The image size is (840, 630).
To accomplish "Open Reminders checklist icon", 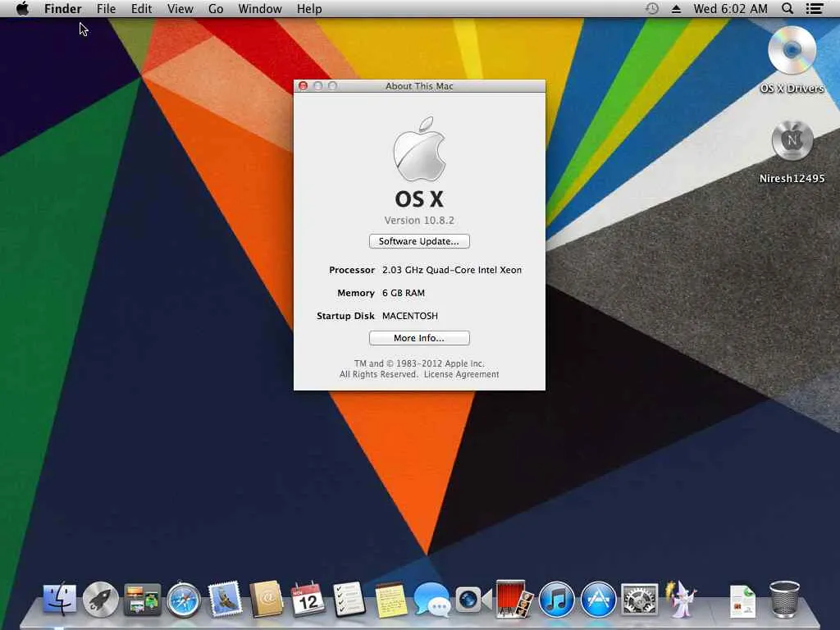I will pyautogui.click(x=349, y=599).
